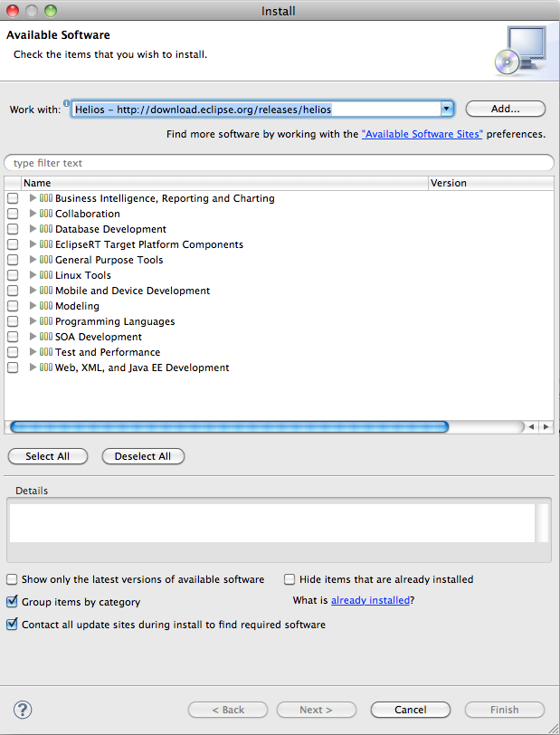The image size is (560, 735).
Task: Click the category icon beside Web, XML, and Java EE Development
Action: pos(46,367)
